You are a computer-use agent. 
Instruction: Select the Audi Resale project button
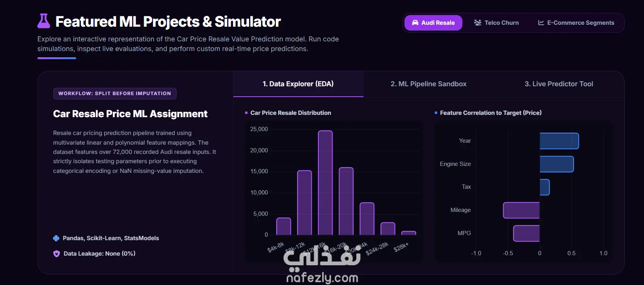433,23
